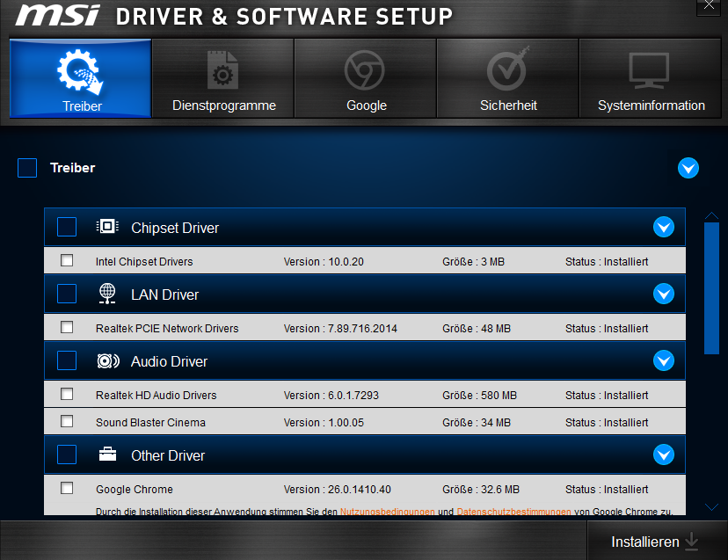Click the LAN Driver globe icon

(x=107, y=294)
